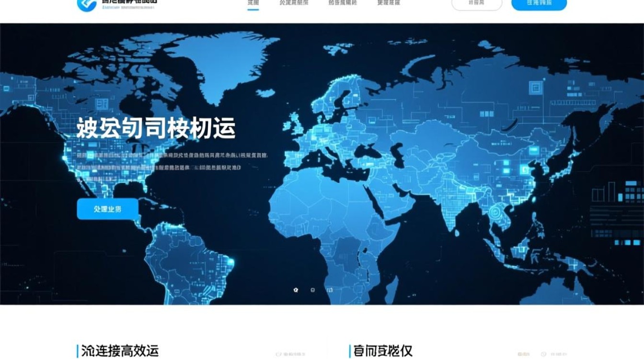644x359 pixels.
Task: Click the blue filled button in header
Action: [x=539, y=3]
